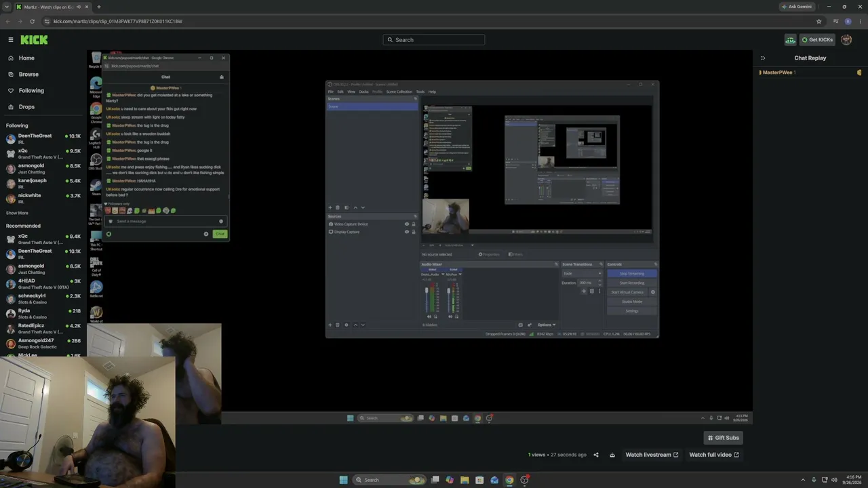The image size is (868, 488).
Task: Open the green treasure shop icon
Action: pos(790,40)
